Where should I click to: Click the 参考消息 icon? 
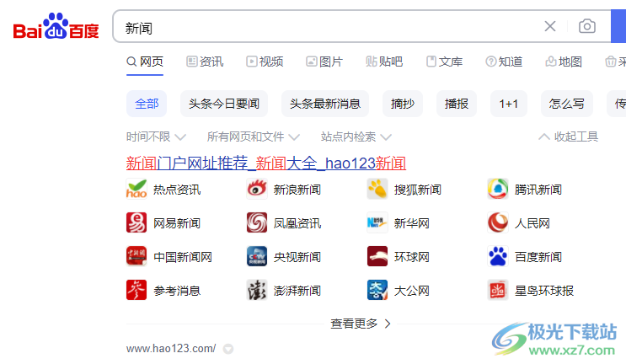point(136,290)
